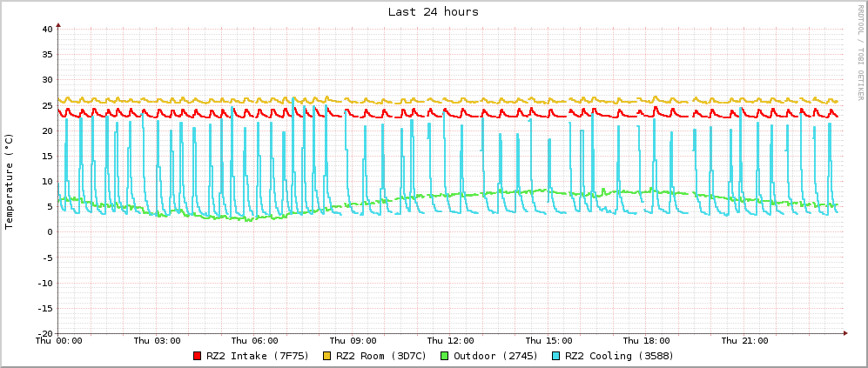The height and width of the screenshot is (368, 868).
Task: Click the green Outdoor legend swatch
Action: click(x=445, y=356)
